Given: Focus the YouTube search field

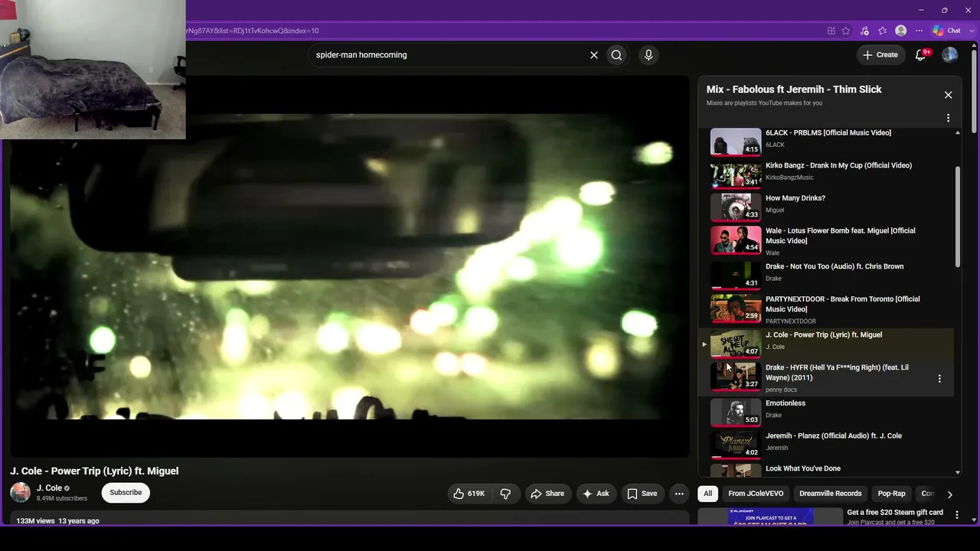Looking at the screenshot, I should tap(448, 55).
